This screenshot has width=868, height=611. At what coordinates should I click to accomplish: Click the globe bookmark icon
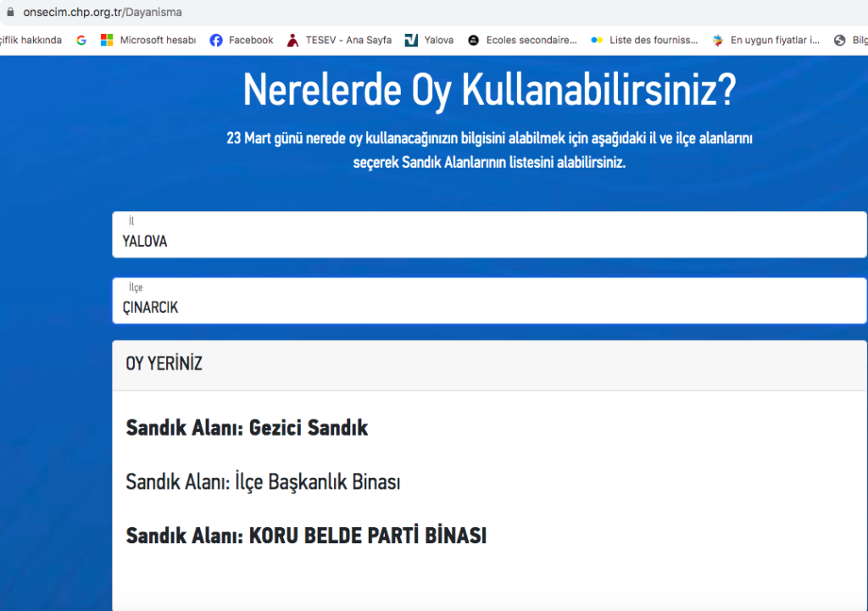point(840,40)
